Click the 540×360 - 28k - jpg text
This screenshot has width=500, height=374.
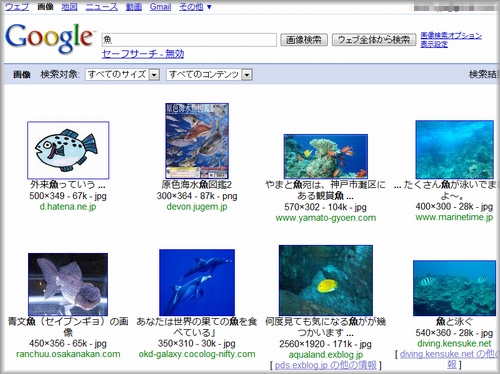click(454, 333)
